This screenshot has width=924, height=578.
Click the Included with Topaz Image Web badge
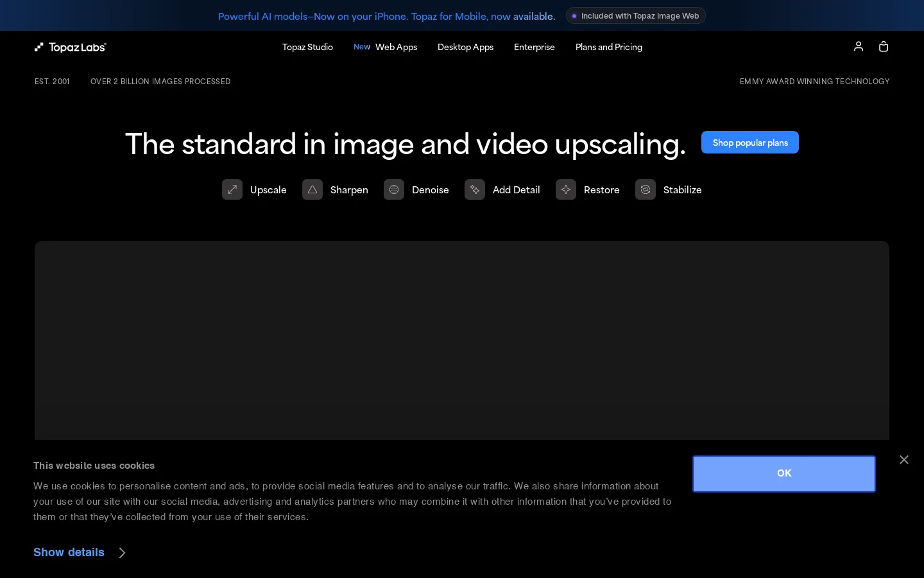pyautogui.click(x=636, y=16)
